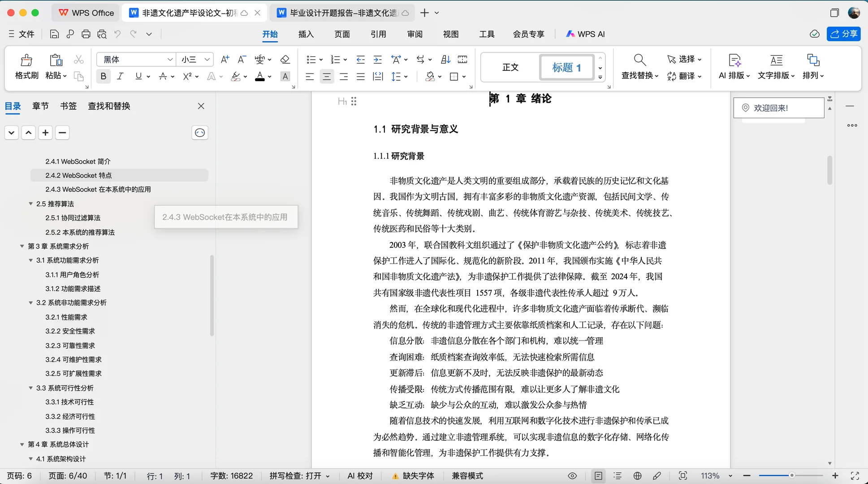Toggle italic formatting
Screen dimensions: 868x484
point(120,76)
